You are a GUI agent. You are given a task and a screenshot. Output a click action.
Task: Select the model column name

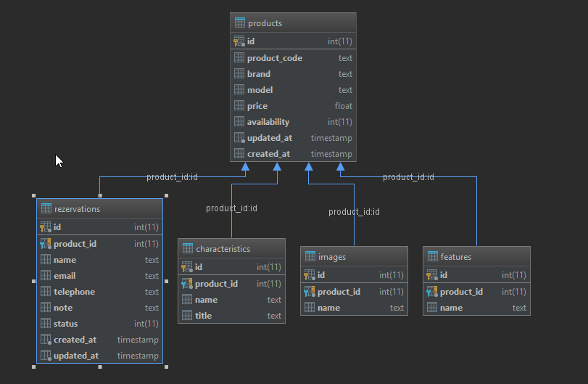[x=260, y=90]
